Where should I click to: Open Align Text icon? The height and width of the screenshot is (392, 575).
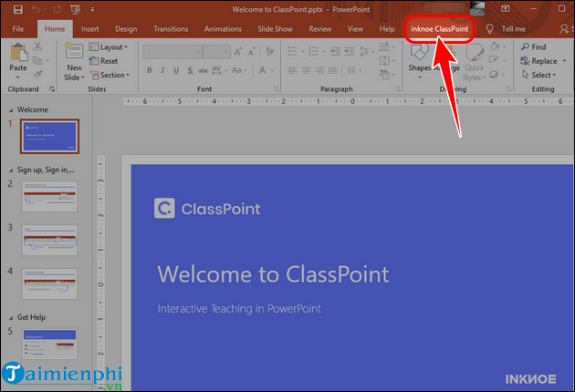point(386,60)
